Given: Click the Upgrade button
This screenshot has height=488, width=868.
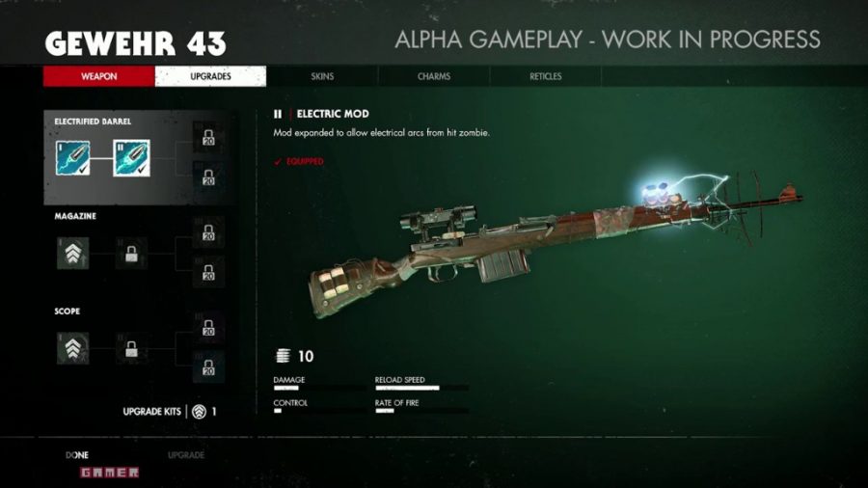Looking at the screenshot, I should pos(186,455).
